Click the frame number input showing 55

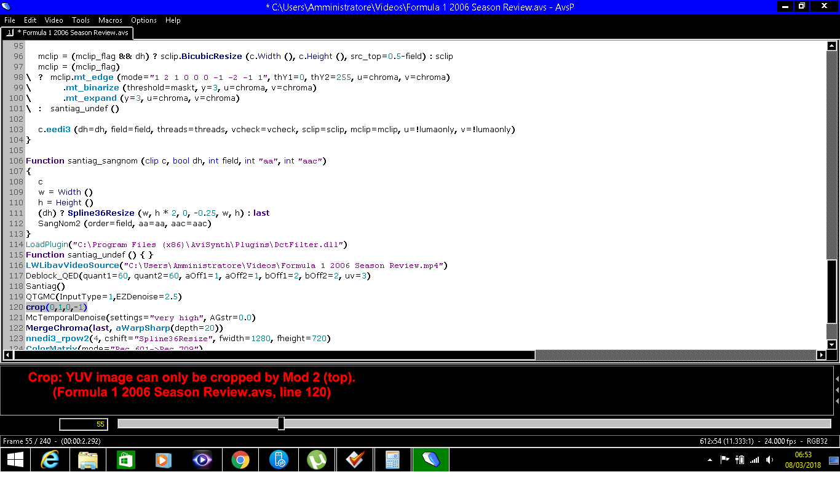(x=84, y=424)
